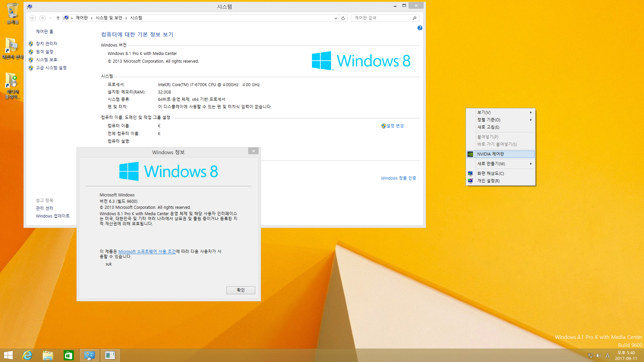The image size is (644, 362).
Task: Click the Start button on taskbar
Action: (x=8, y=355)
